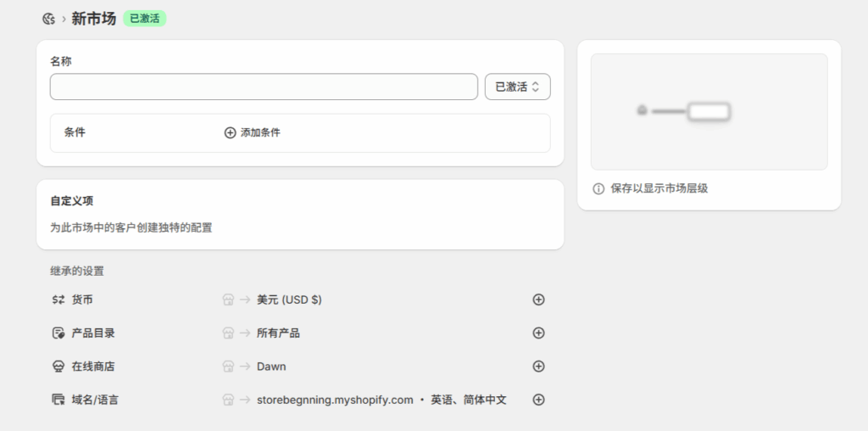This screenshot has width=868, height=431.
Task: Click the plus icon beside 添加条件
Action: coord(230,133)
